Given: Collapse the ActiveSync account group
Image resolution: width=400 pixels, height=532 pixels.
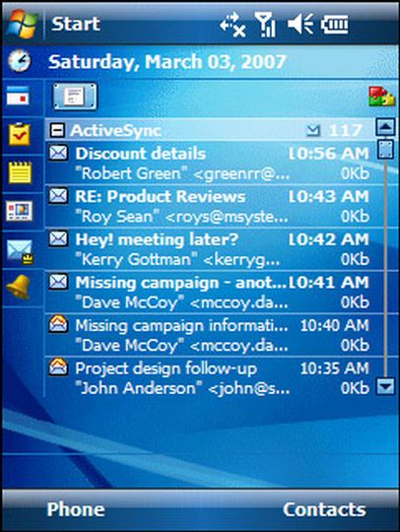Looking at the screenshot, I should tap(57, 130).
